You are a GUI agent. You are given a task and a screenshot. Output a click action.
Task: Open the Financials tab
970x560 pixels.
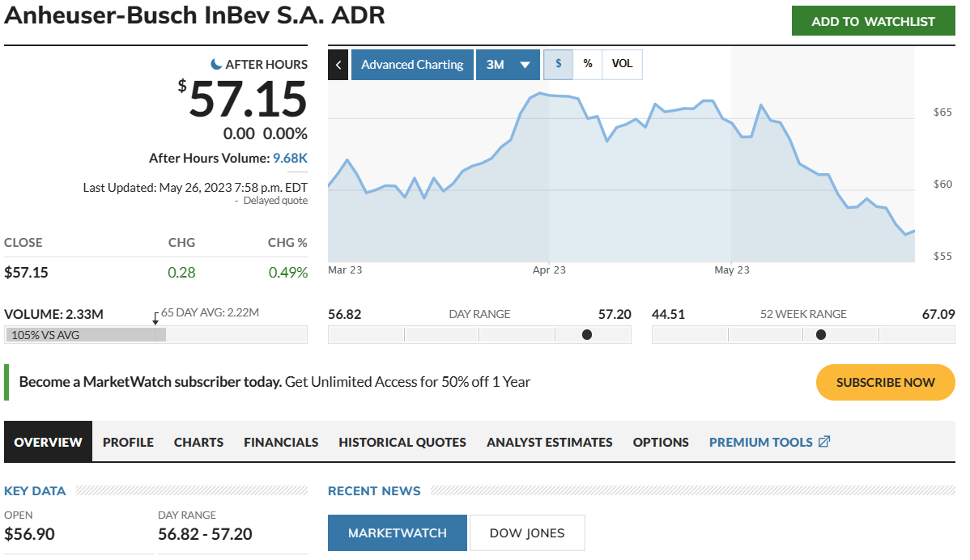(x=281, y=442)
